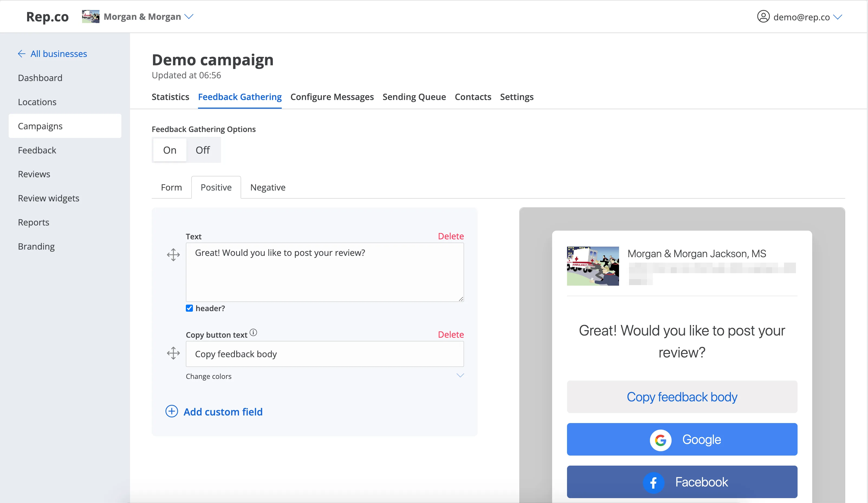Click Copy feedback body preview button
The width and height of the screenshot is (868, 503).
coord(682,397)
